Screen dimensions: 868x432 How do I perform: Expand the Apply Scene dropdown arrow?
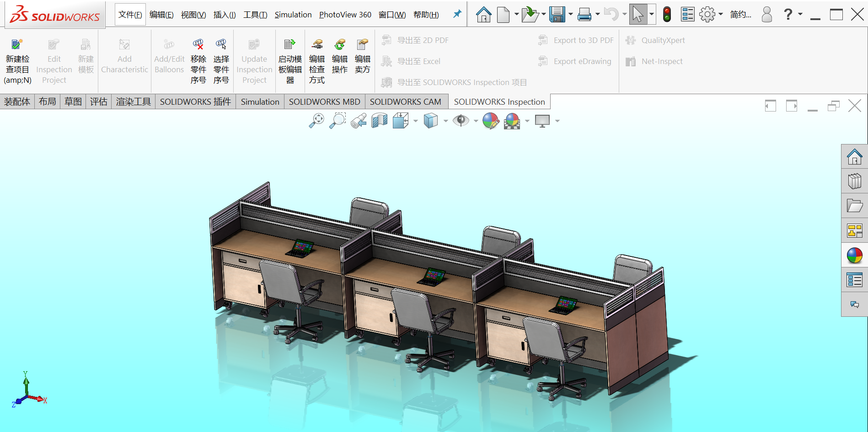(x=527, y=121)
